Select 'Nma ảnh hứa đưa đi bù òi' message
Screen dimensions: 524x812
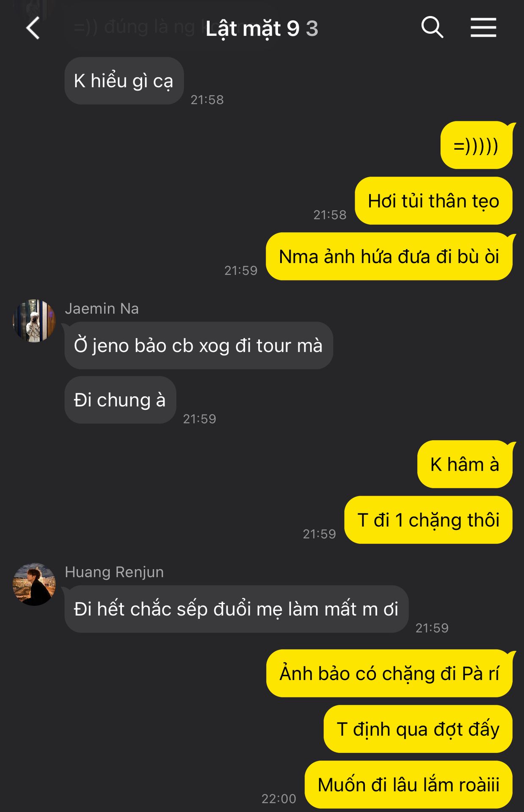tap(389, 256)
